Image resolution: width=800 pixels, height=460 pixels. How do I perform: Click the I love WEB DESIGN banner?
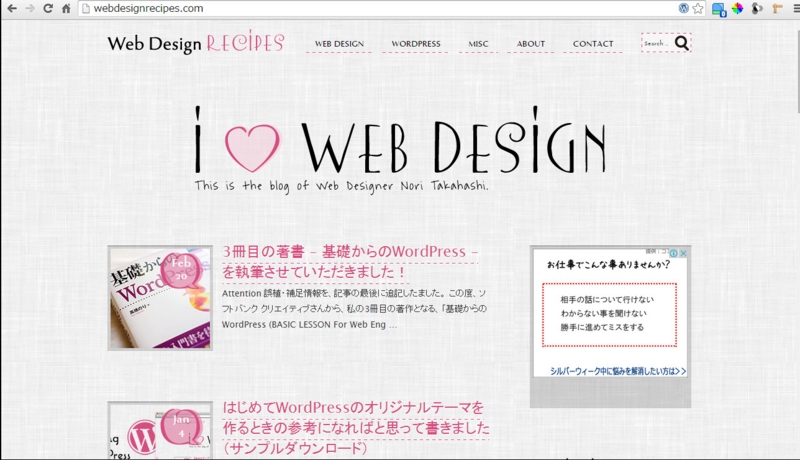[x=401, y=140]
